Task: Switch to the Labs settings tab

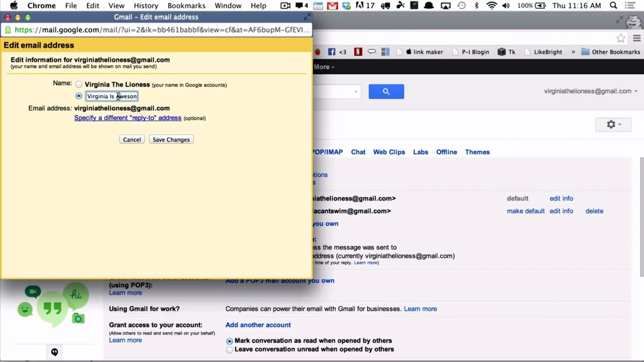Action: [x=420, y=152]
